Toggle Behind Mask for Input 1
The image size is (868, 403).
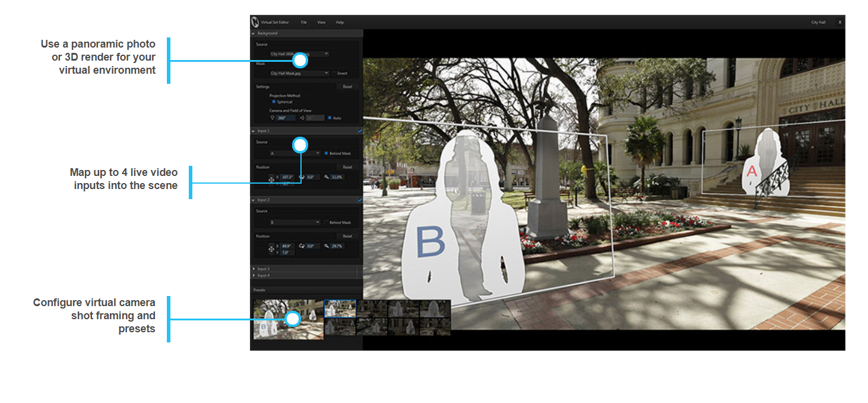pos(327,153)
